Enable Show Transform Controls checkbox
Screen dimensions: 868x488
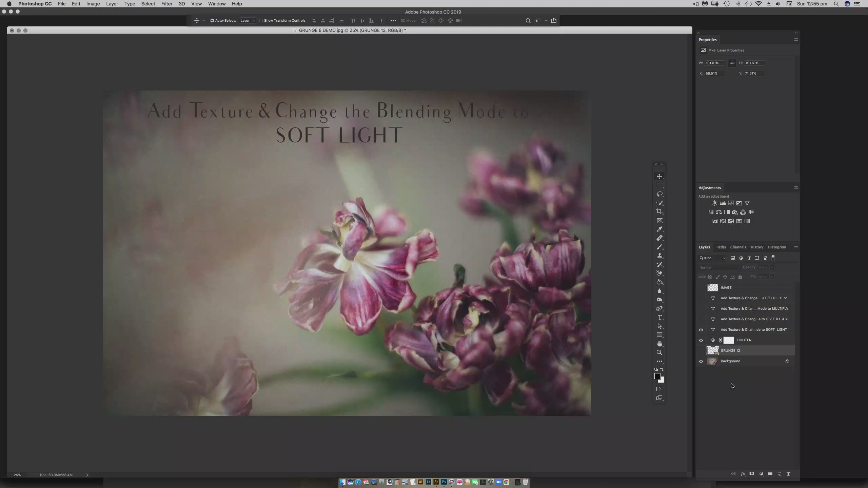coord(261,21)
